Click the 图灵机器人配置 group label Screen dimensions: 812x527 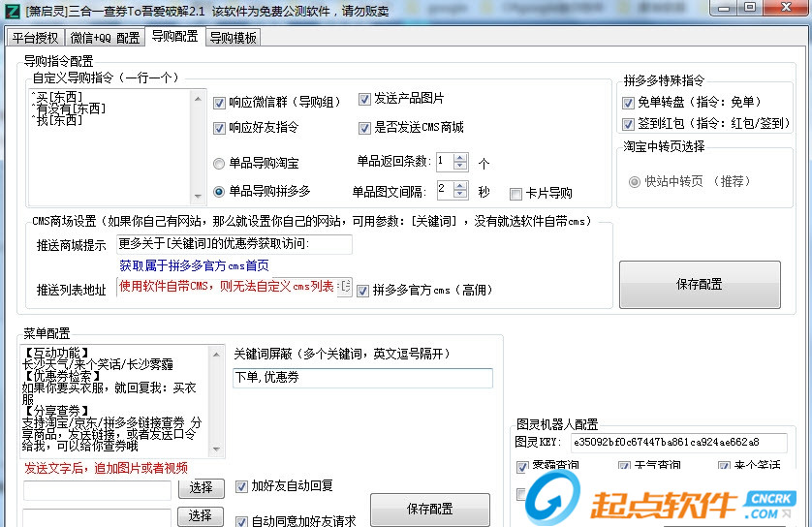(557, 425)
